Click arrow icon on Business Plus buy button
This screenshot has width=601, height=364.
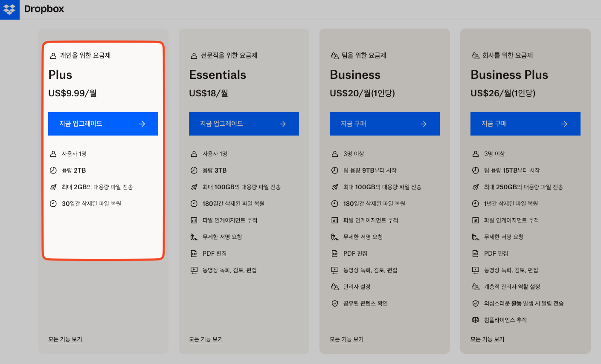[x=564, y=124]
